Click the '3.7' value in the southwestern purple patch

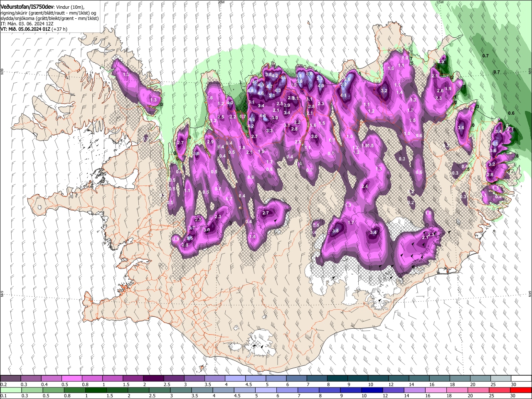pos(192,228)
